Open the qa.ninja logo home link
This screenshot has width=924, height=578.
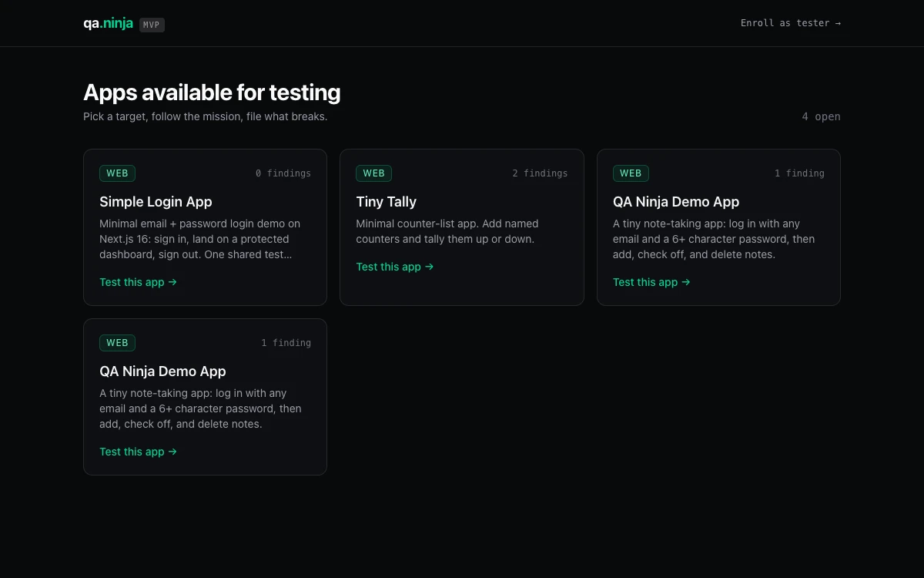pos(108,23)
